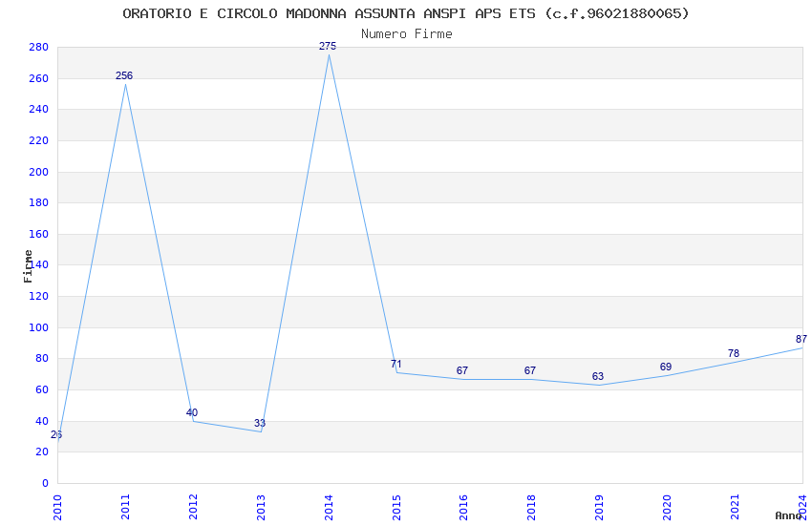Click the y-axis value 200
This screenshot has height=525, width=812.
[x=39, y=172]
